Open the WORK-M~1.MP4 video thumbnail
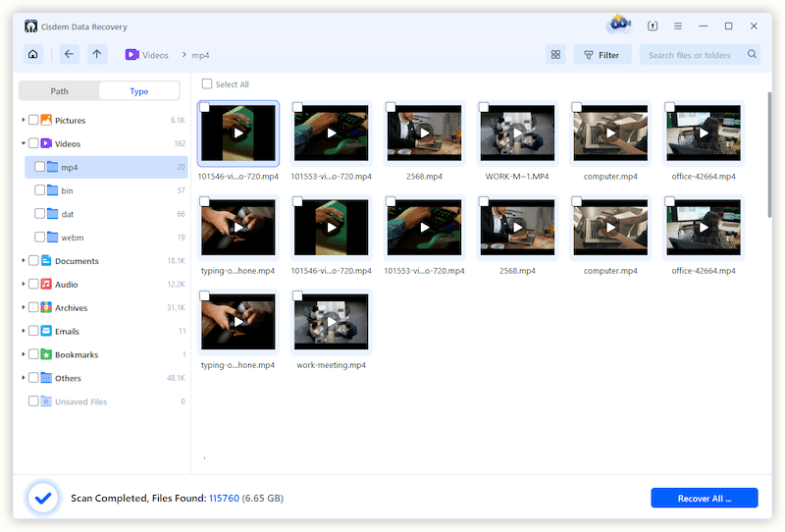This screenshot has height=532, width=785. 517,133
